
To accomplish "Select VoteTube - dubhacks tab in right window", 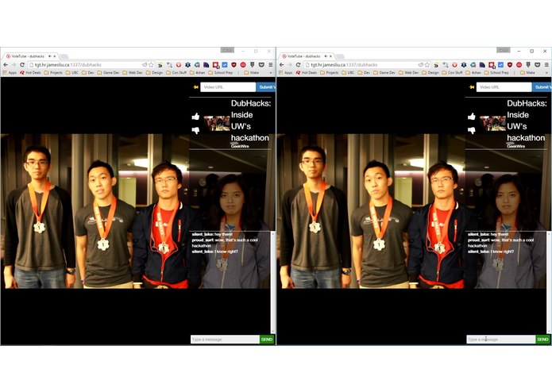I will click(x=306, y=56).
